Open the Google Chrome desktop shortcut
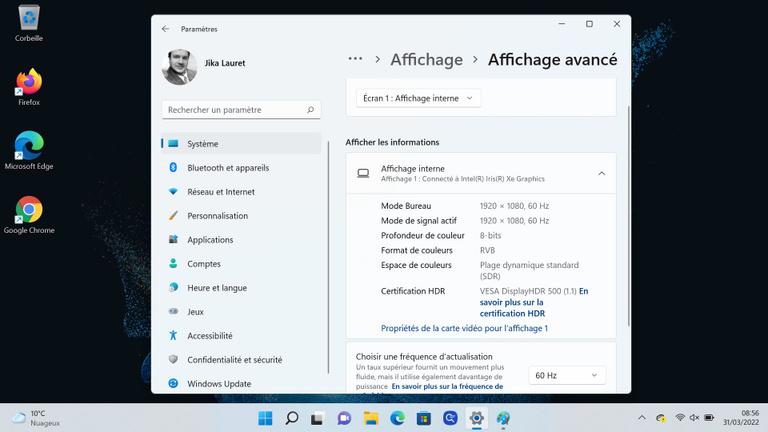 (29, 215)
